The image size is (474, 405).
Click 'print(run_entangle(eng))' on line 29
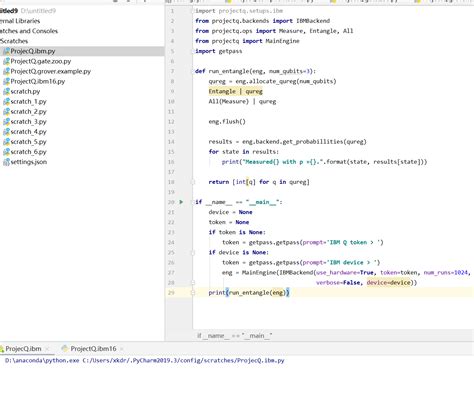pos(249,293)
